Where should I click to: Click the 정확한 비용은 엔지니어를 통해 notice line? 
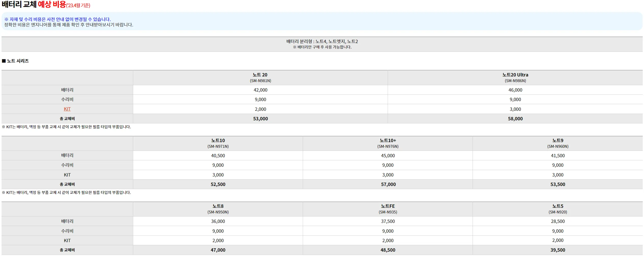(x=69, y=25)
